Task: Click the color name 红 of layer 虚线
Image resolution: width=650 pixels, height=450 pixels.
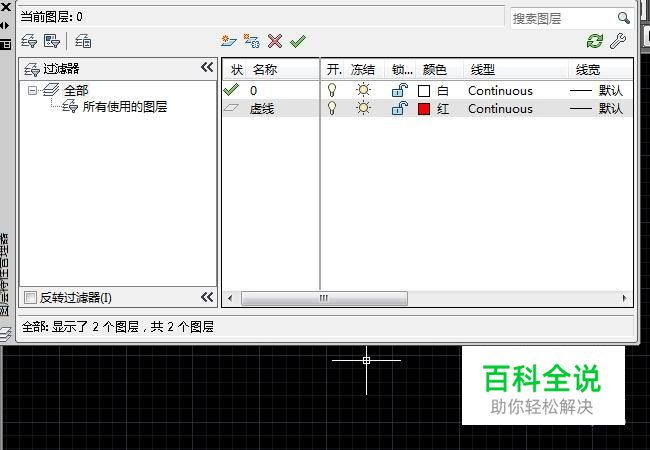Action: (443, 109)
